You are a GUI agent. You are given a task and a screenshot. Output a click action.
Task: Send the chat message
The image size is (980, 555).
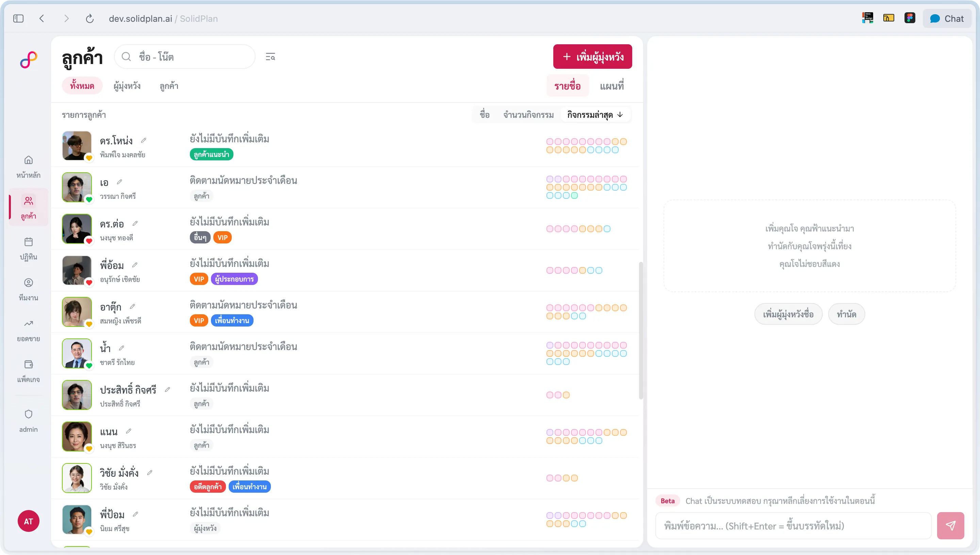950,525
